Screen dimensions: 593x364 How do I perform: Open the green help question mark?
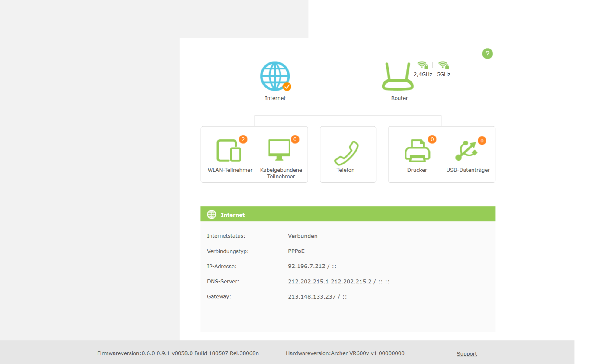pyautogui.click(x=487, y=54)
